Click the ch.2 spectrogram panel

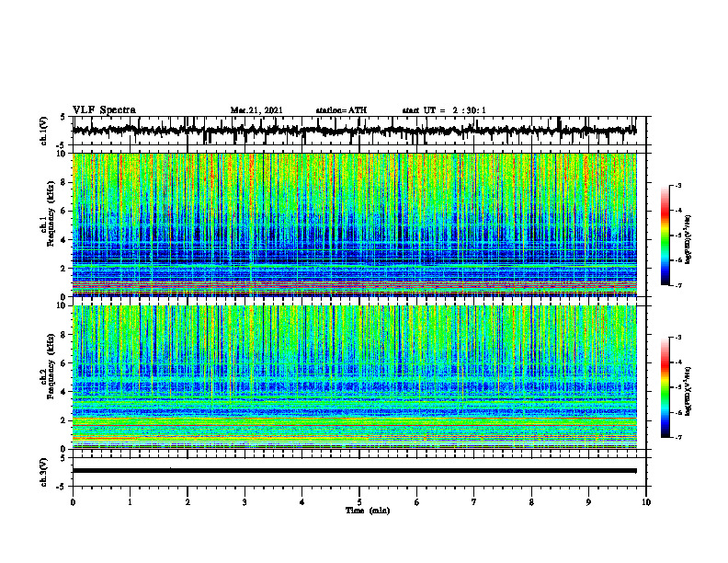coord(354,377)
